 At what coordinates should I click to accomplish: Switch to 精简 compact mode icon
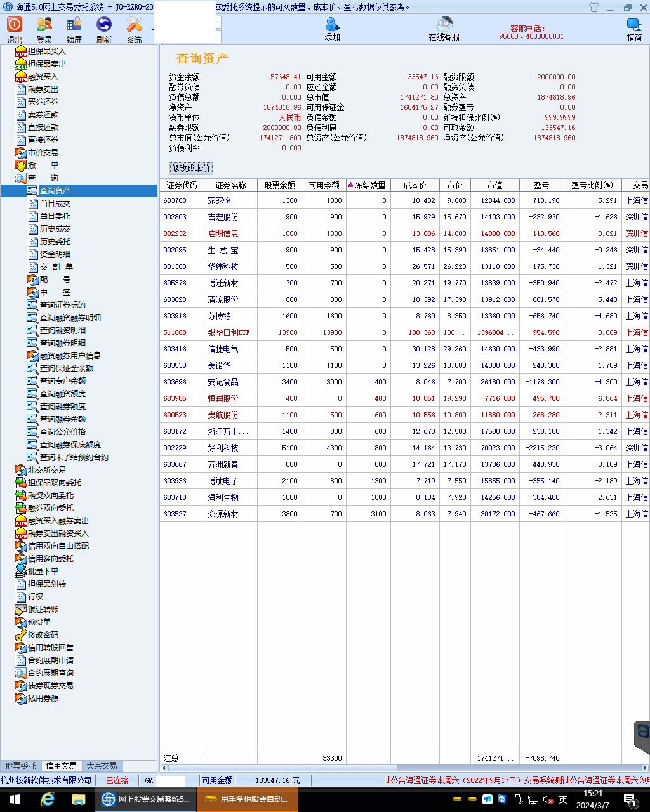click(634, 29)
